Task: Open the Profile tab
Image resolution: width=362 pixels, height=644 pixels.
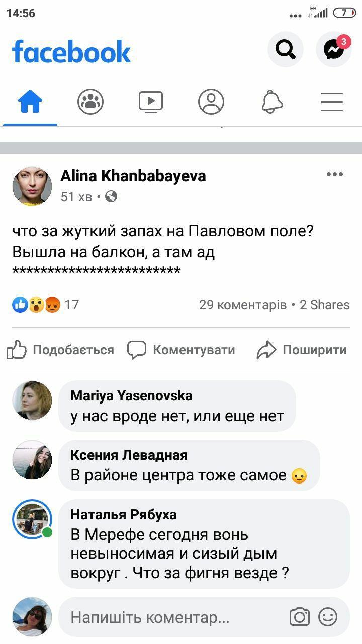Action: (x=211, y=102)
